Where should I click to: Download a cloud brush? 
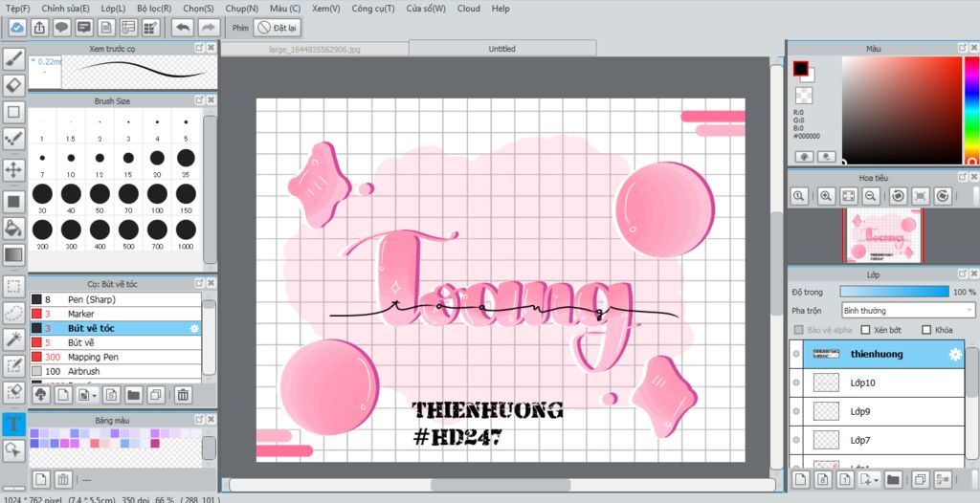coord(40,394)
